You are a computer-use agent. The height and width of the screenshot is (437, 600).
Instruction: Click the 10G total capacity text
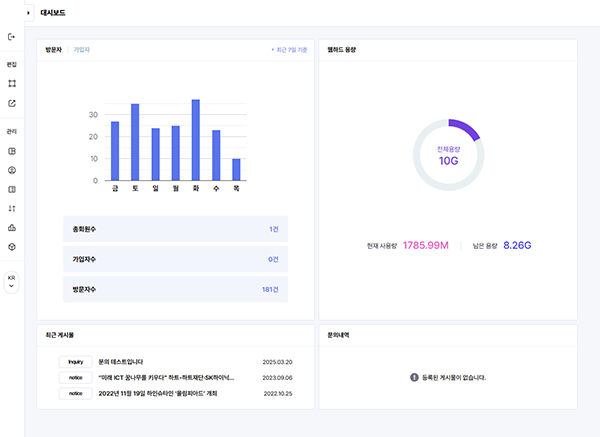click(448, 161)
